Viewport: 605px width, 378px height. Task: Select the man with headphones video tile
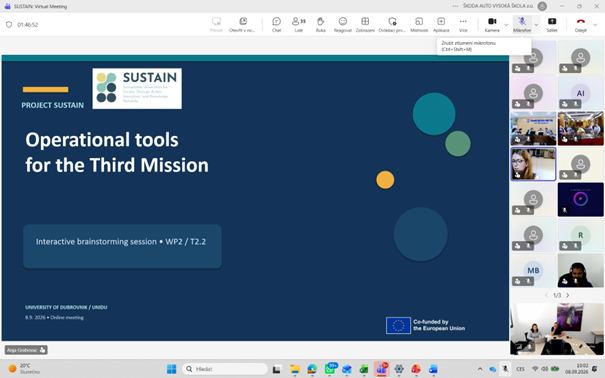click(580, 270)
